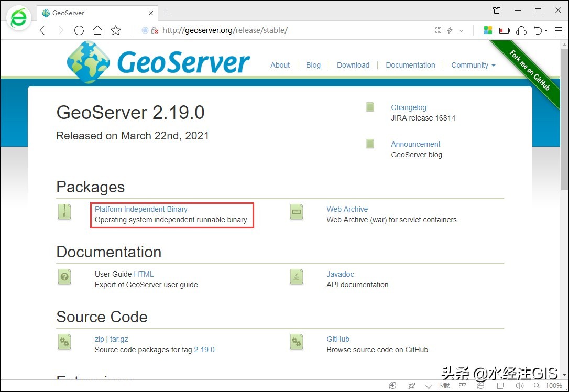Click the rocket accelerator icon in status bar

point(411,386)
